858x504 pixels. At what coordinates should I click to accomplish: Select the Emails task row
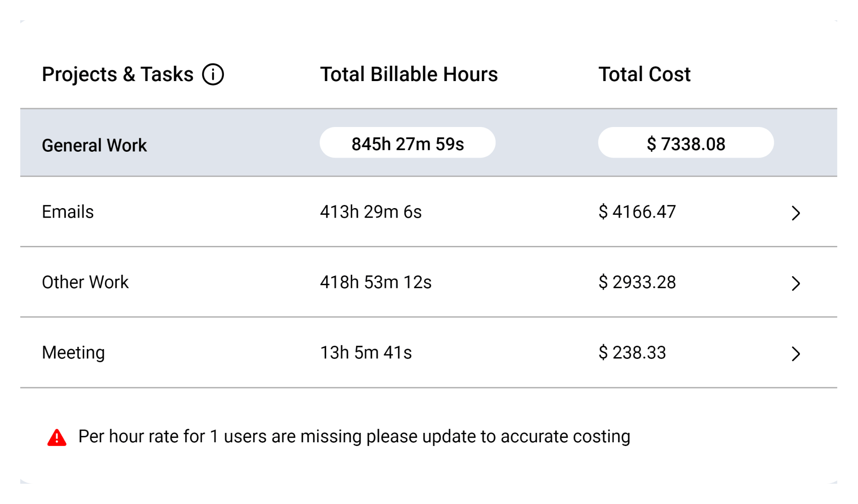(68, 212)
